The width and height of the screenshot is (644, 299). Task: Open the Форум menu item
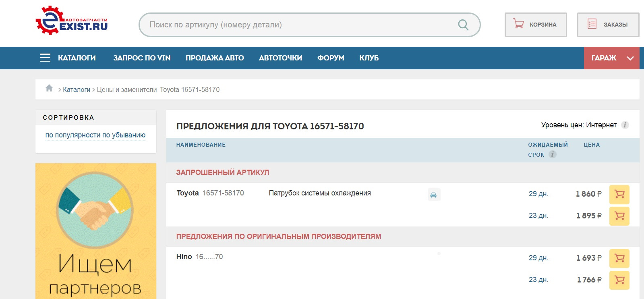click(331, 58)
